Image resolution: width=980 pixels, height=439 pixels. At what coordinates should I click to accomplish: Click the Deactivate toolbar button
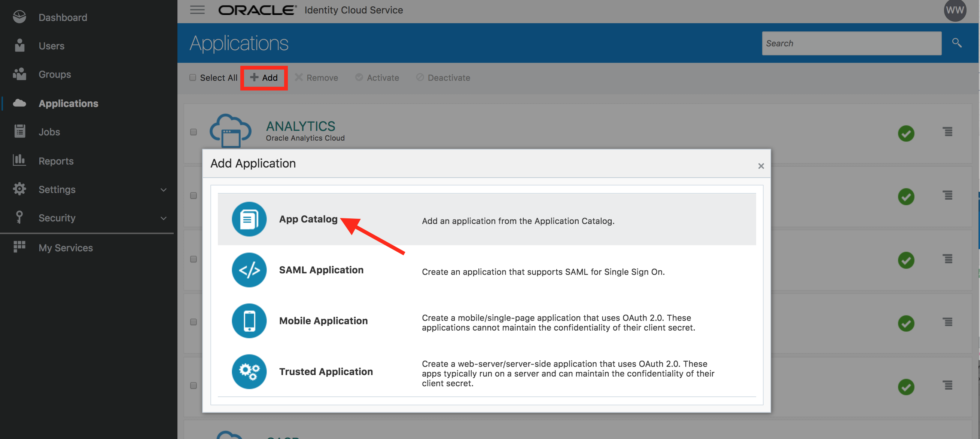(443, 77)
